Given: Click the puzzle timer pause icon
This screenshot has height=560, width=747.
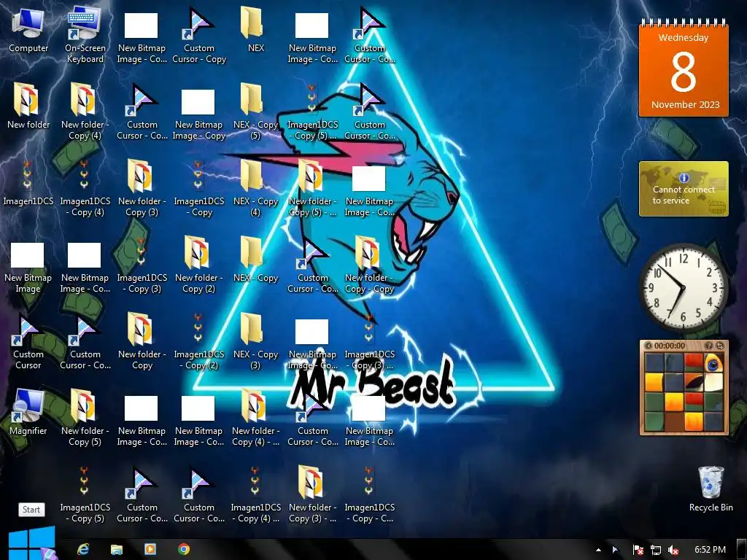Looking at the screenshot, I should (x=648, y=346).
